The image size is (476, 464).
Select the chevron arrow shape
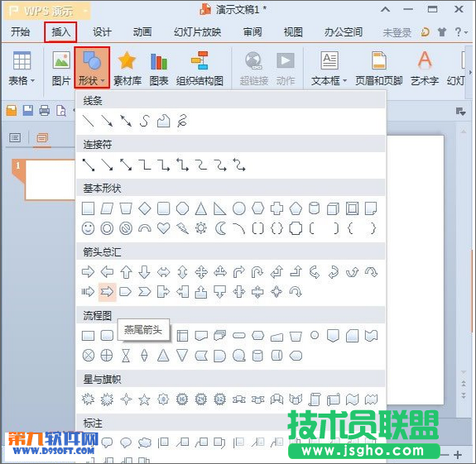click(145, 292)
